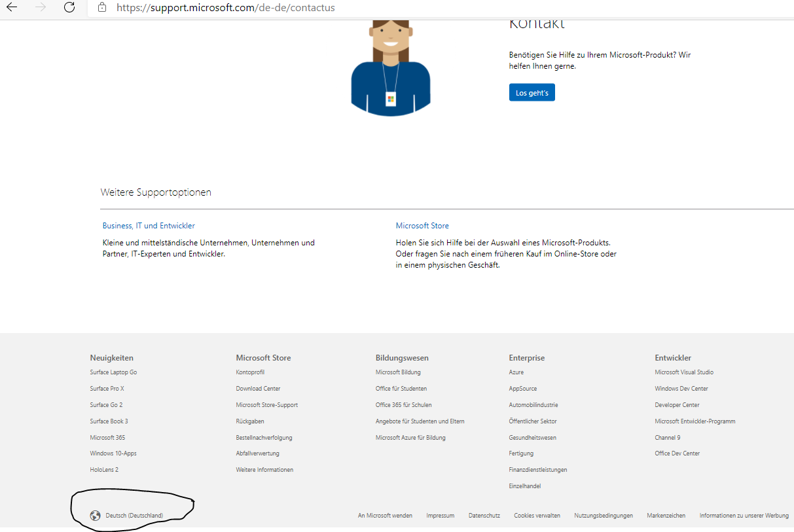Open HoloLens 2 link
This screenshot has height=532, width=794.
tap(105, 470)
